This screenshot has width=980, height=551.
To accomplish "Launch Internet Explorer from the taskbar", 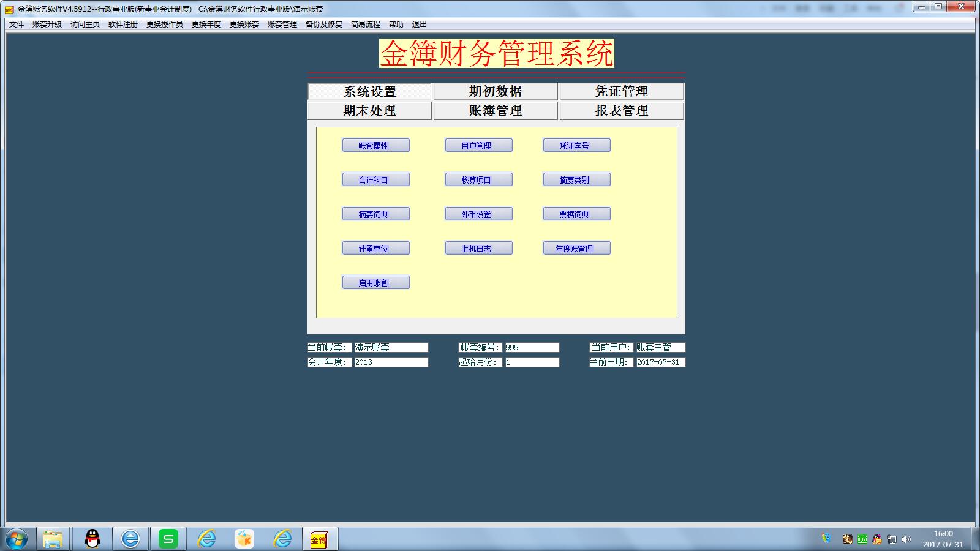I will (129, 539).
